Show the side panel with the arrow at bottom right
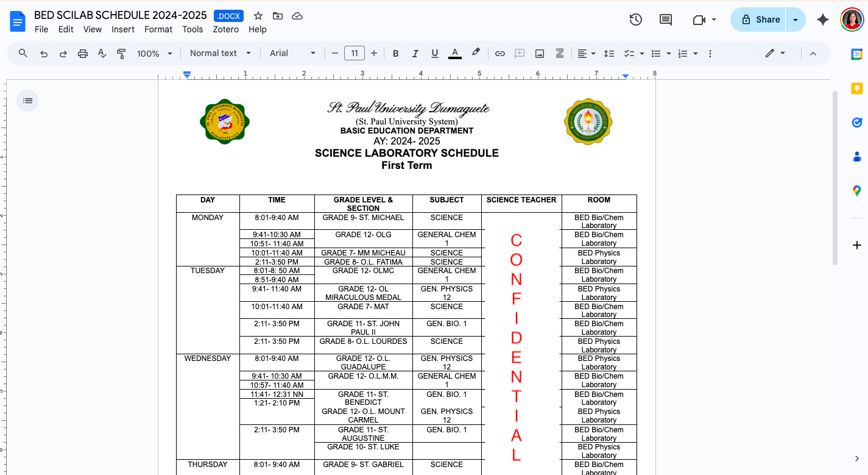Image resolution: width=868 pixels, height=475 pixels. [x=856, y=459]
